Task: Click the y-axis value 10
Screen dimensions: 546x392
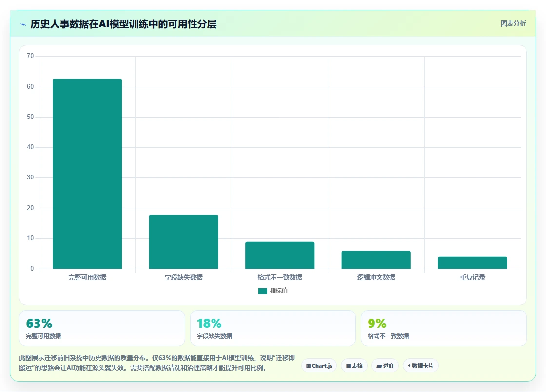Action: coord(30,238)
